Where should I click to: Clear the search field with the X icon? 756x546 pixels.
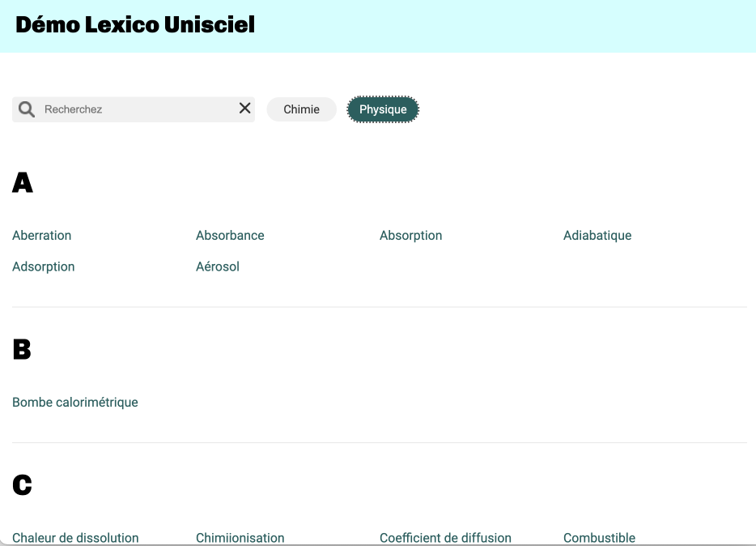[244, 109]
